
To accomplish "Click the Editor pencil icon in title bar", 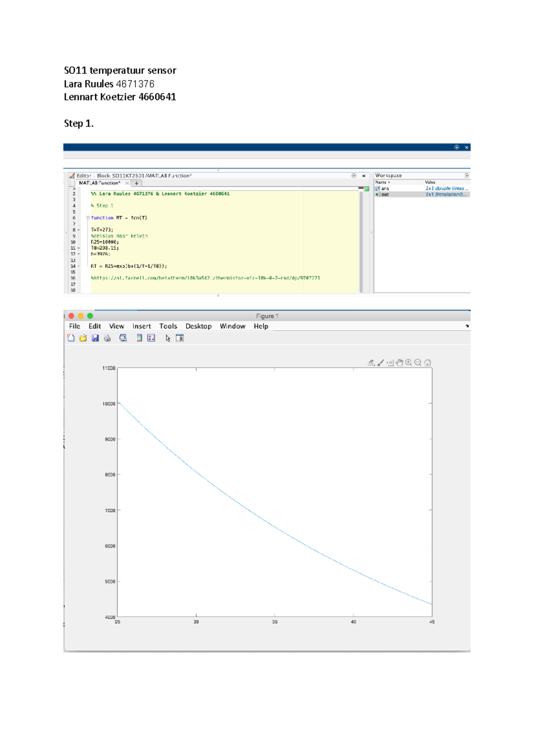I will [x=72, y=176].
